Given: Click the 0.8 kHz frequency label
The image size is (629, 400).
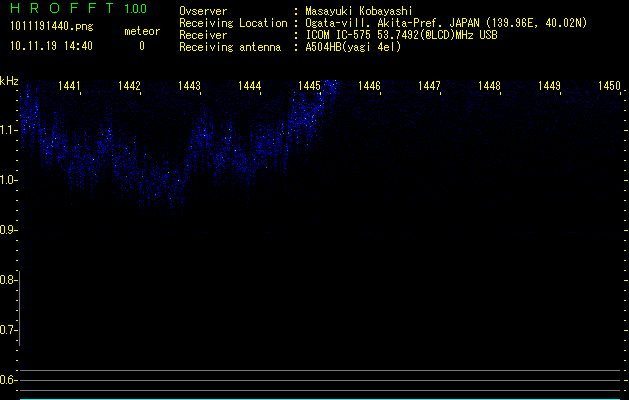Looking at the screenshot, I should click(8, 280).
